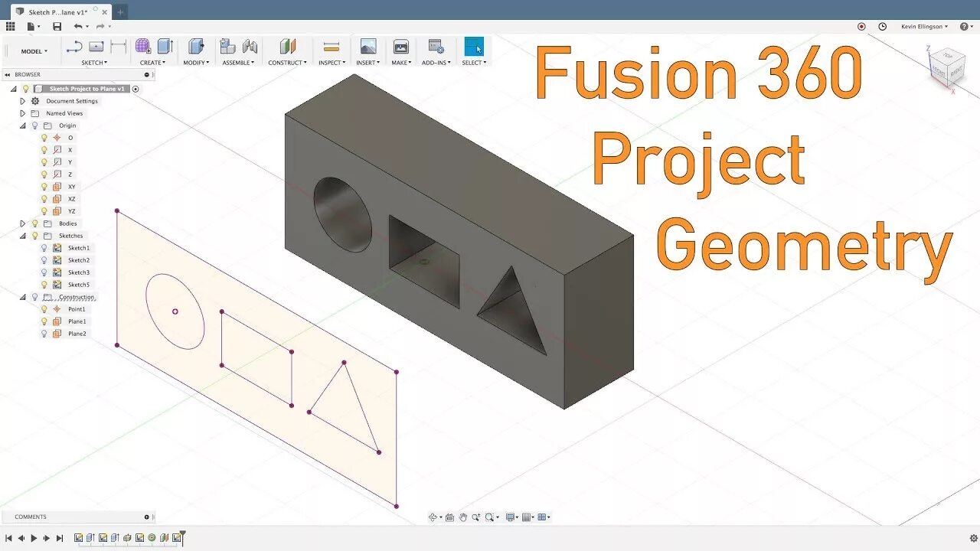Open timeline settings gear
This screenshot has height=551, width=980.
[x=973, y=538]
